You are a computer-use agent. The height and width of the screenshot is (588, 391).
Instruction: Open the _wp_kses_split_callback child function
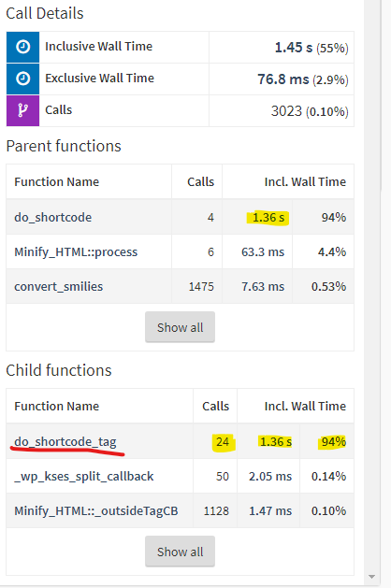click(x=83, y=476)
